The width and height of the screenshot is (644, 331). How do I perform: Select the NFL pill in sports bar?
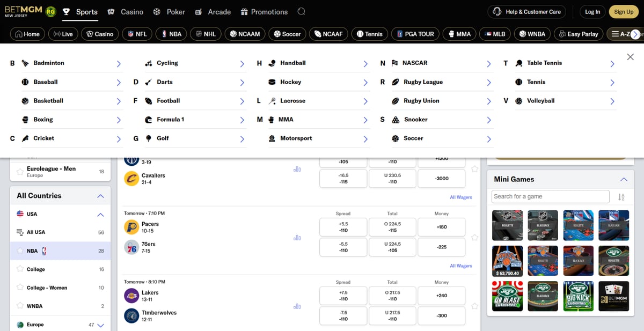click(x=137, y=34)
